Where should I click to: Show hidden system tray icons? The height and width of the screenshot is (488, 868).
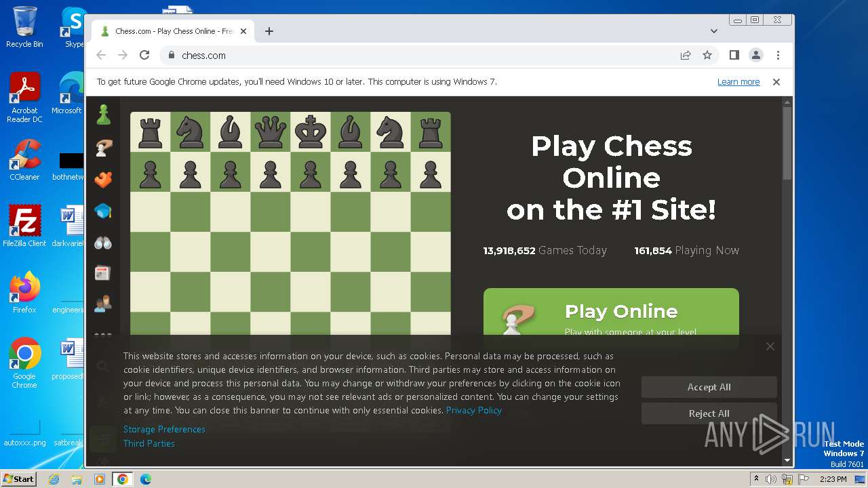[x=756, y=479]
